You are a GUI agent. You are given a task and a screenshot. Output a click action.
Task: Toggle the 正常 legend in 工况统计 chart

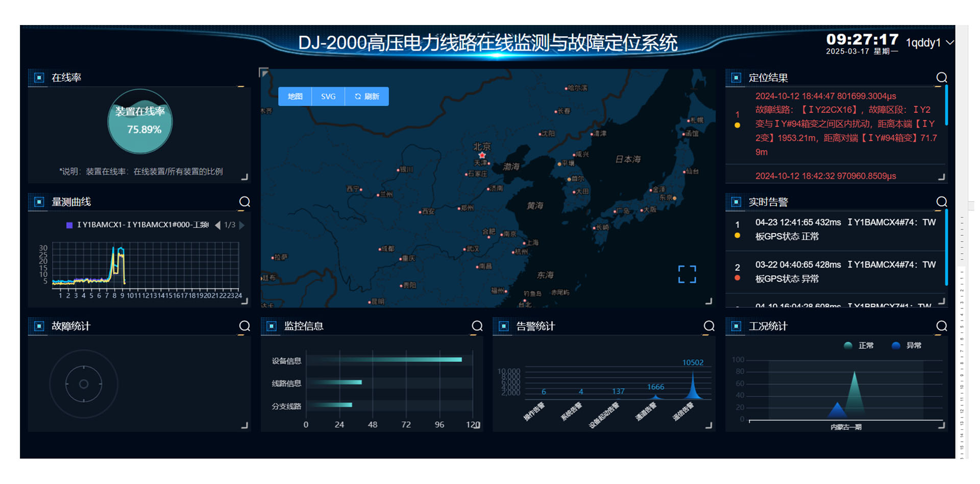pyautogui.click(x=859, y=345)
